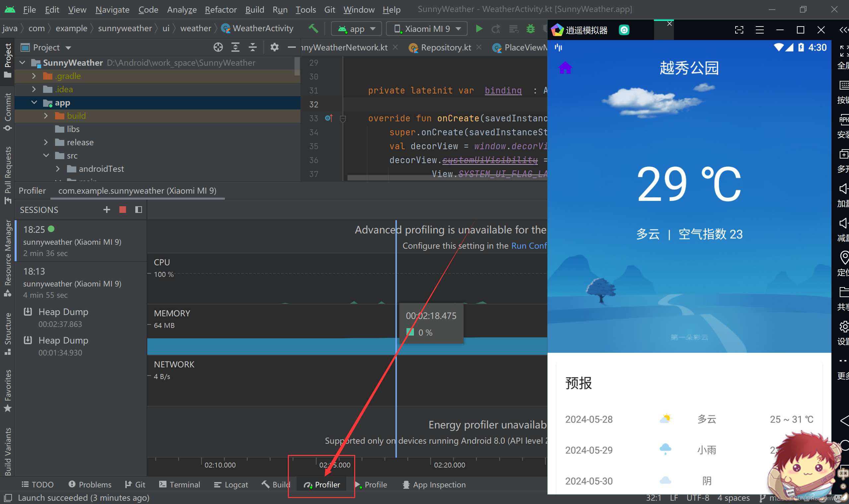Collapse all in Project tree

click(253, 47)
